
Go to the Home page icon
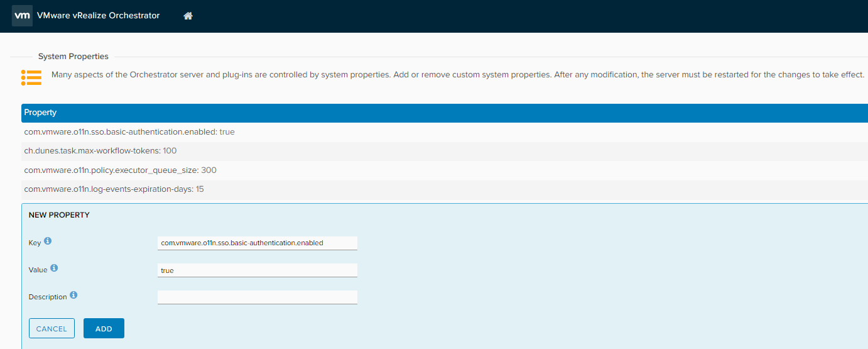pyautogui.click(x=188, y=16)
